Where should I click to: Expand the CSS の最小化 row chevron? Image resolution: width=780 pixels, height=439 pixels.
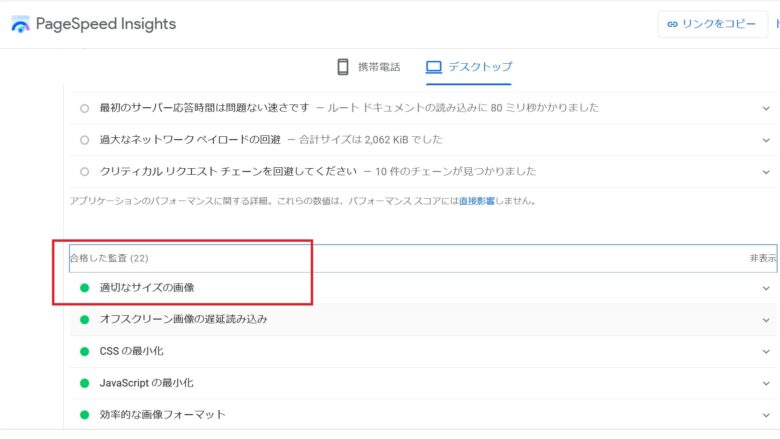(765, 351)
